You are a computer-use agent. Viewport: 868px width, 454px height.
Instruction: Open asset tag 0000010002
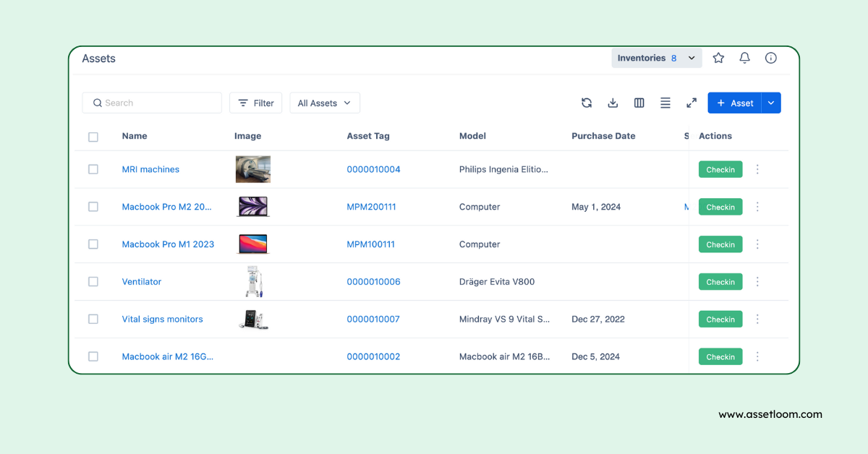tap(373, 356)
